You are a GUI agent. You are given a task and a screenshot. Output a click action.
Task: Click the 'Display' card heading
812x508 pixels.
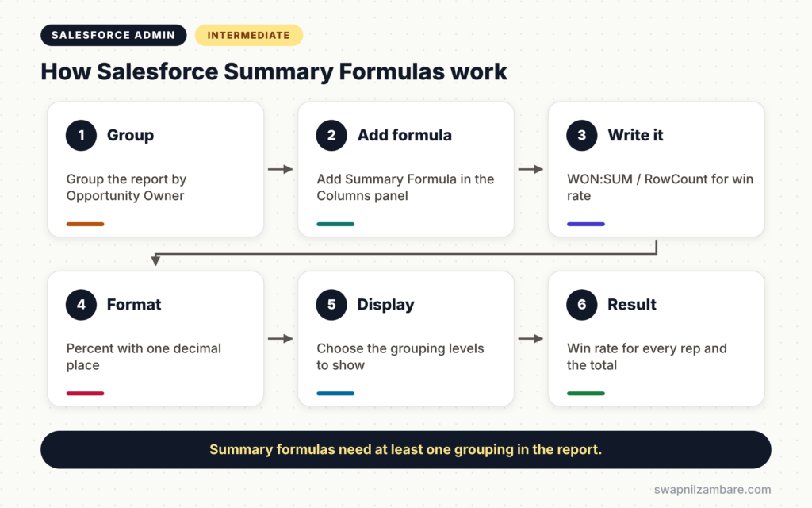click(x=385, y=305)
